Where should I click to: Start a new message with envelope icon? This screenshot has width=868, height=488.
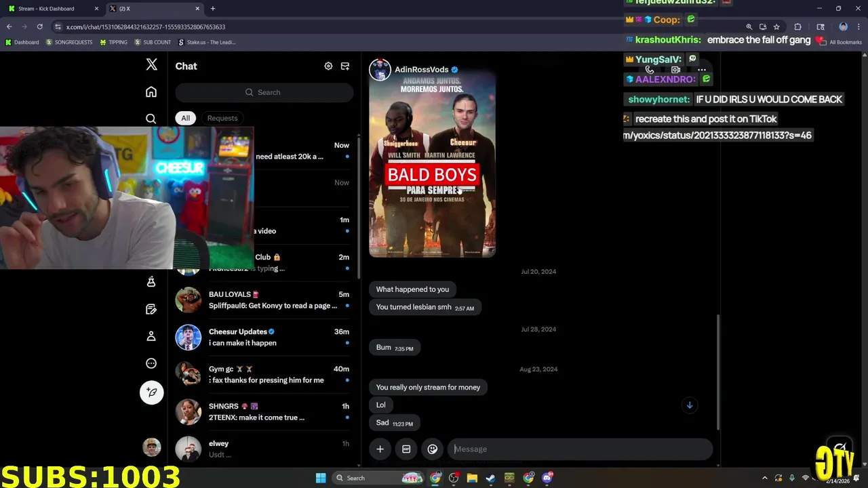[x=345, y=66]
